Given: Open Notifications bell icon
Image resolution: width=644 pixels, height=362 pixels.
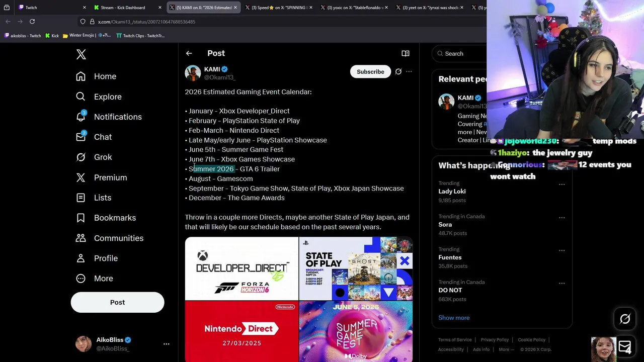Looking at the screenshot, I should [x=80, y=117].
